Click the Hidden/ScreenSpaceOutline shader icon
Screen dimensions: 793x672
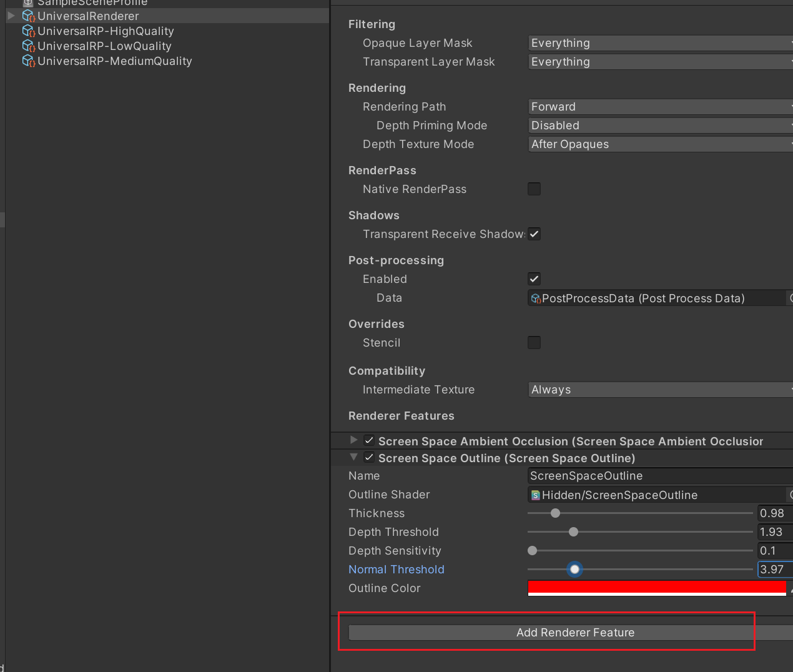click(536, 495)
